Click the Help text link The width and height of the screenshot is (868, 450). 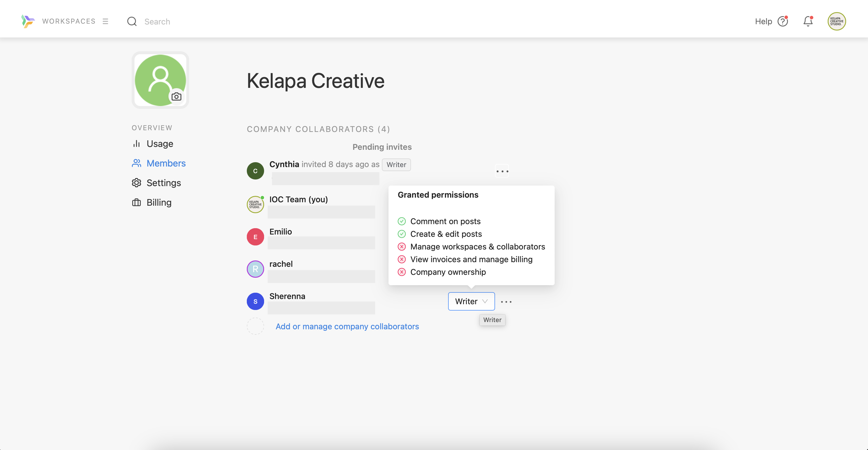click(x=763, y=21)
